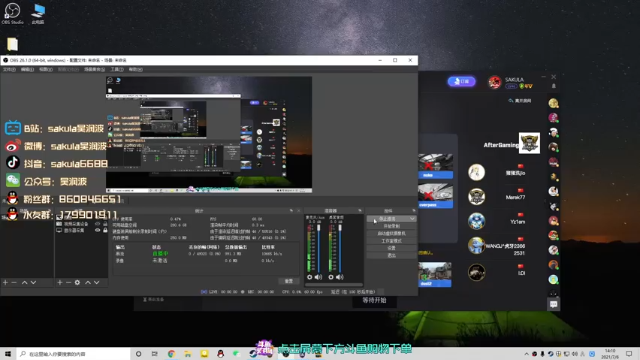Open the Marek77 player avatar

(476, 197)
